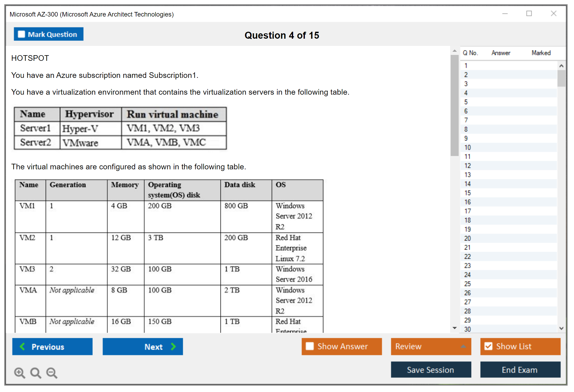Click the Marked column header
Image resolution: width=574 pixels, height=392 pixels.
click(541, 53)
